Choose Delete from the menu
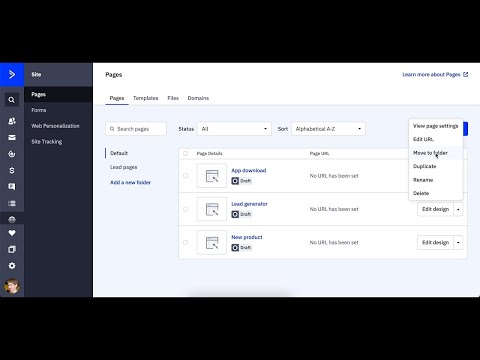Viewport: 480px width, 360px height. coord(435,193)
